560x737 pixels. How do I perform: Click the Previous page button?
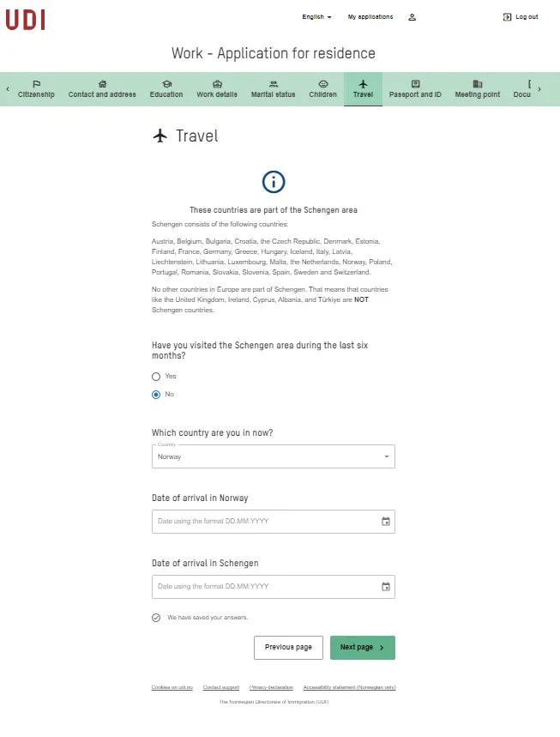pyautogui.click(x=288, y=648)
